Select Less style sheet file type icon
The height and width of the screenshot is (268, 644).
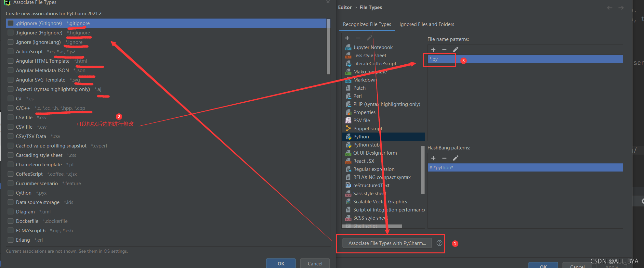point(348,56)
